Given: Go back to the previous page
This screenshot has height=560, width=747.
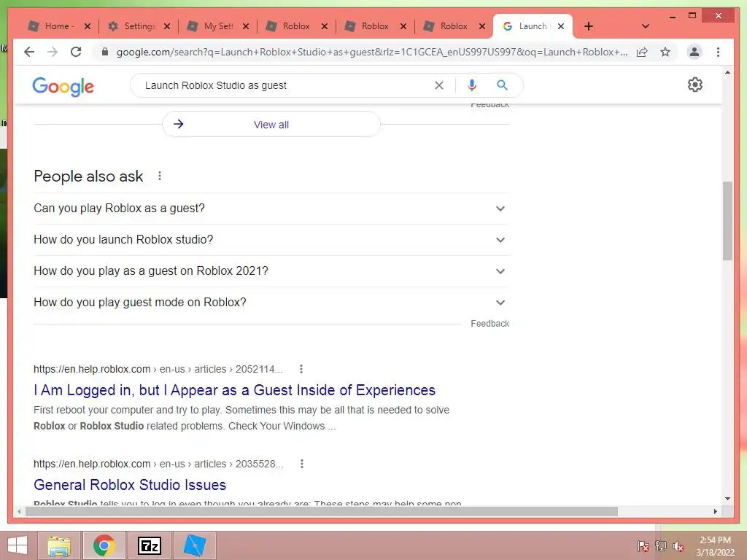Looking at the screenshot, I should pyautogui.click(x=29, y=52).
